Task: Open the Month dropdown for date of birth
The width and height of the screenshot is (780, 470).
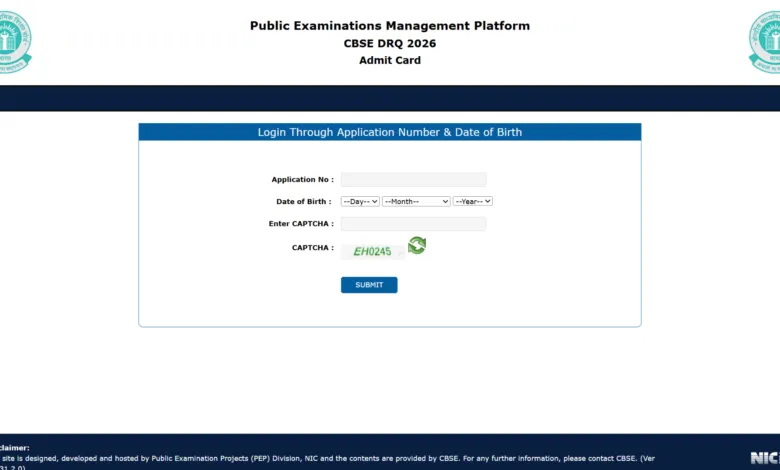Action: (x=416, y=201)
